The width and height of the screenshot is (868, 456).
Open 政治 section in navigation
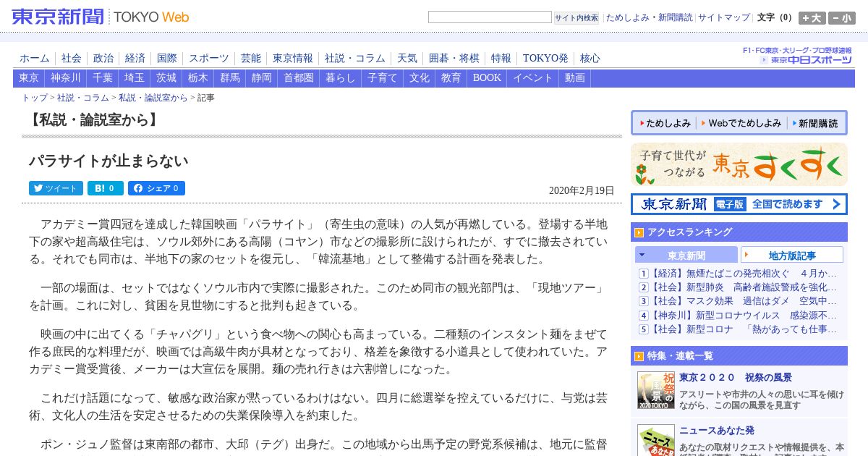tap(103, 58)
